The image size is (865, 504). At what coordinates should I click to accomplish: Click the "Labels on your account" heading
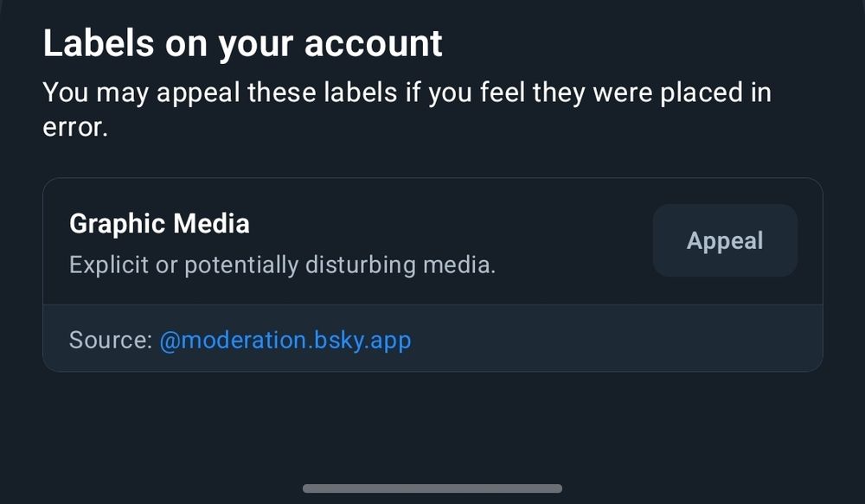243,43
